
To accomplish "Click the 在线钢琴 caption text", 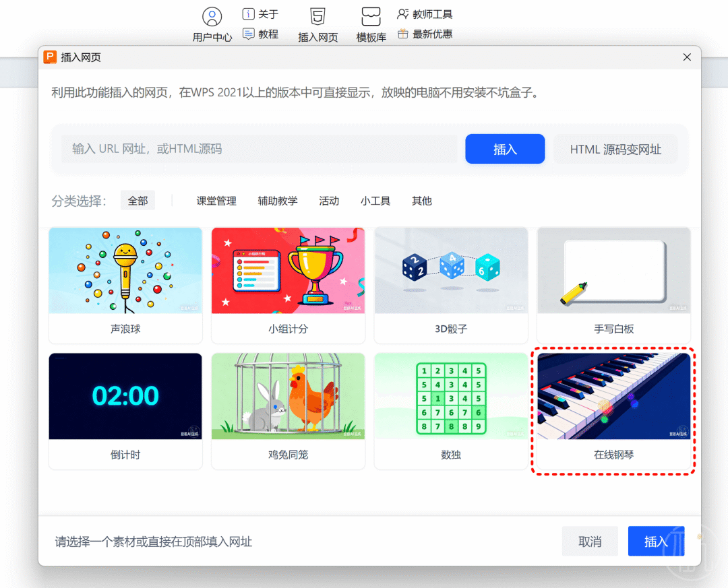I will 614,455.
